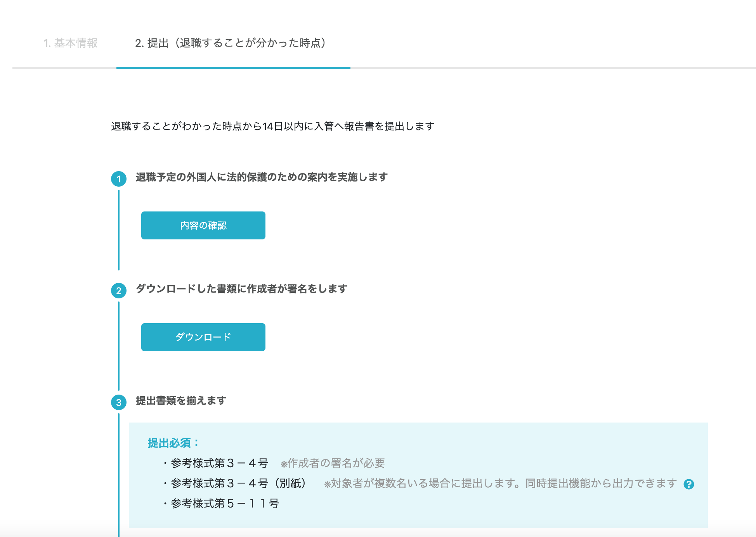
Task: Switch to the 1. 基本情報 tab
Action: [x=70, y=43]
